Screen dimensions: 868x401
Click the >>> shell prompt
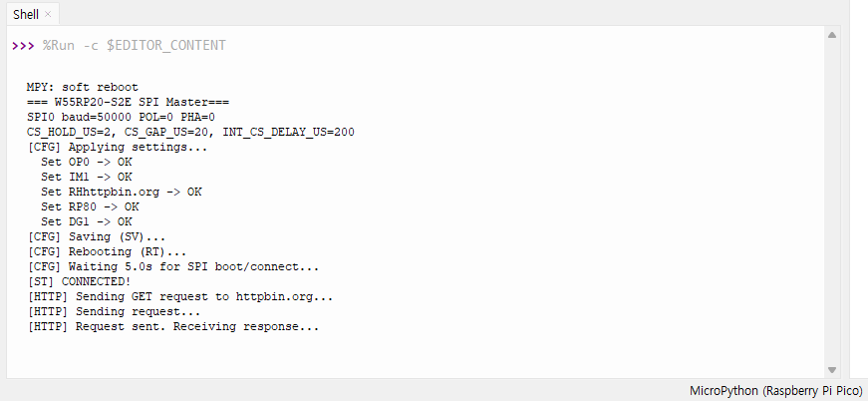click(23, 46)
